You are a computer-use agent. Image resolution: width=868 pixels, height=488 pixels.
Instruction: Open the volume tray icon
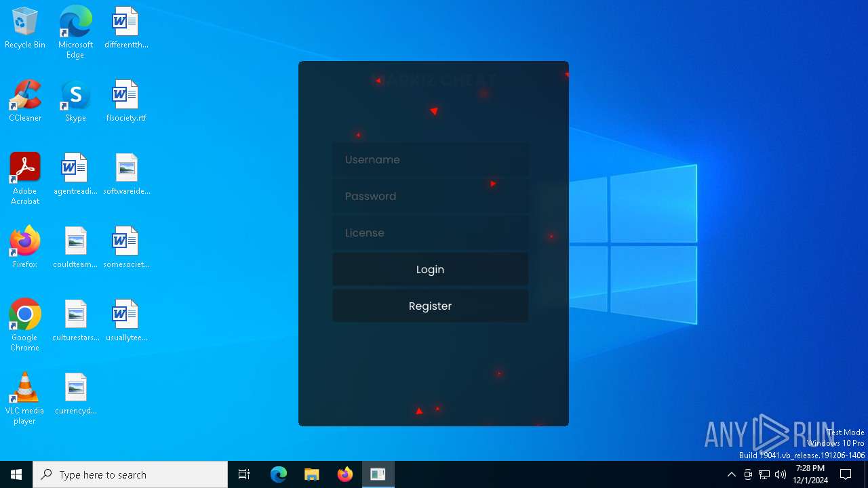click(x=781, y=474)
